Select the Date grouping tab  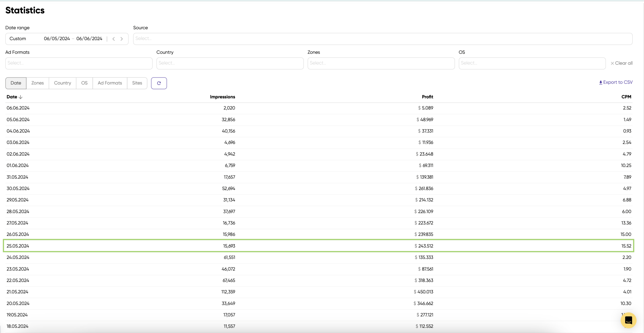16,83
